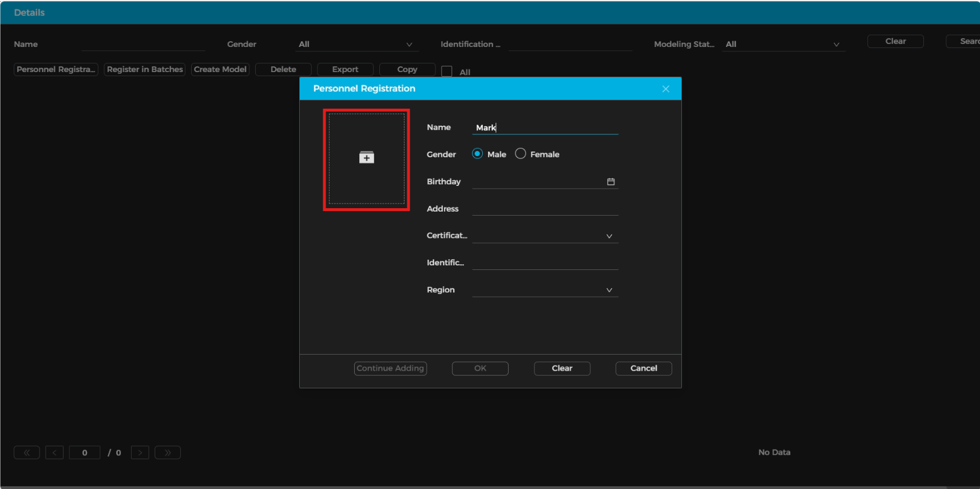Go to the first page arrow
Image resolution: width=980 pixels, height=489 pixels.
27,452
